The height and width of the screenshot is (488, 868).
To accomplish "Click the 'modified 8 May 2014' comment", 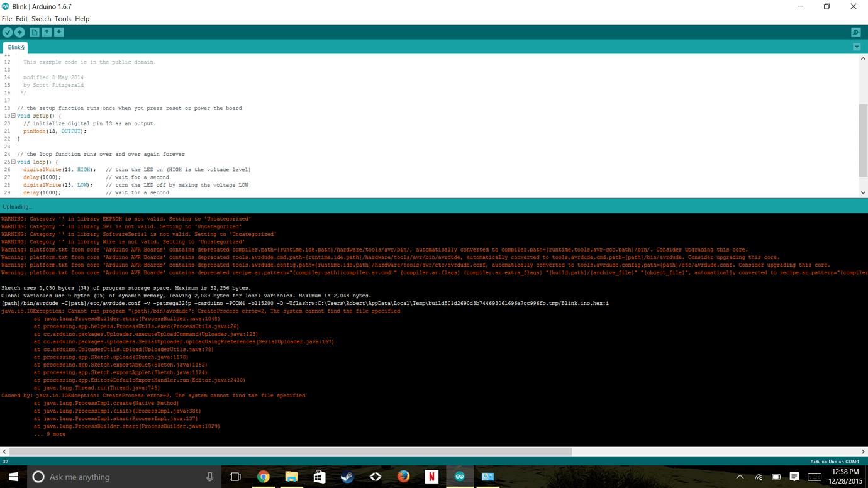I will (53, 77).
